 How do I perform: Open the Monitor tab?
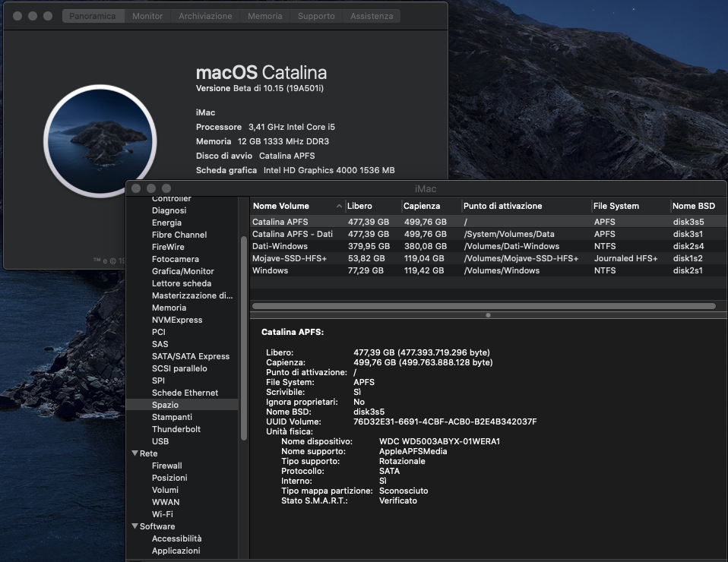(147, 16)
